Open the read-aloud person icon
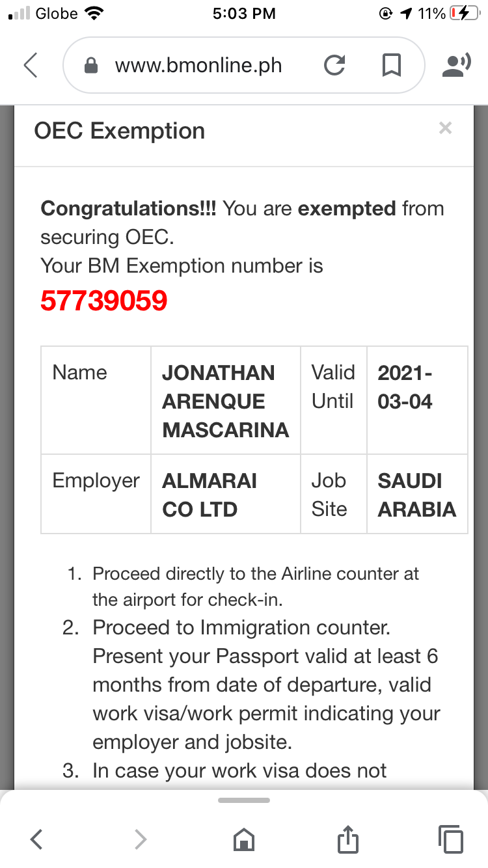Viewport: 488px width, 868px height. [x=456, y=66]
